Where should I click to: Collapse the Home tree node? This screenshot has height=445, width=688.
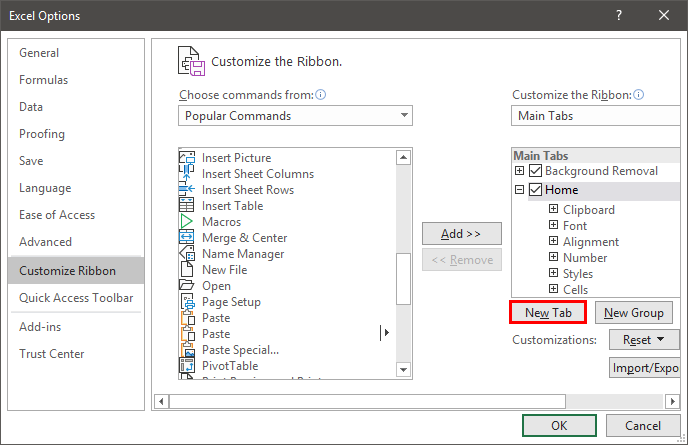click(520, 190)
